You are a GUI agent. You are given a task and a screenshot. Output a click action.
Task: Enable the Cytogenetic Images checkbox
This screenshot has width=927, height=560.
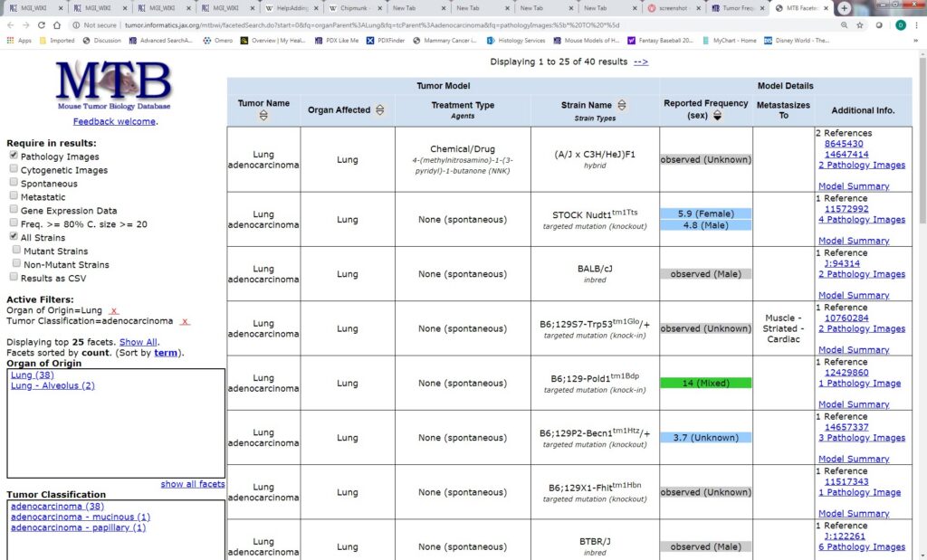click(x=14, y=168)
